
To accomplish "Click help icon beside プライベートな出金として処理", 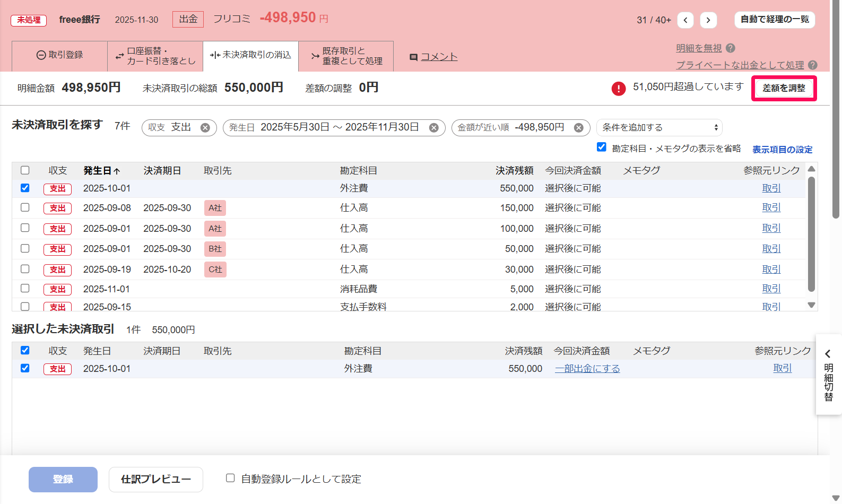I will [x=813, y=65].
